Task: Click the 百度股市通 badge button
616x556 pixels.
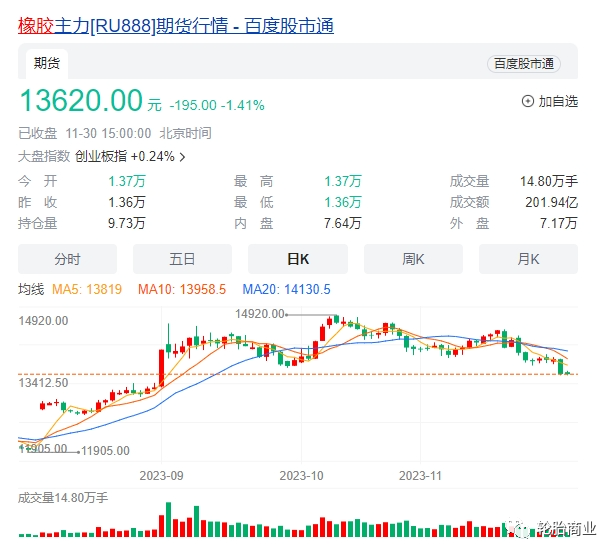Action: click(523, 64)
